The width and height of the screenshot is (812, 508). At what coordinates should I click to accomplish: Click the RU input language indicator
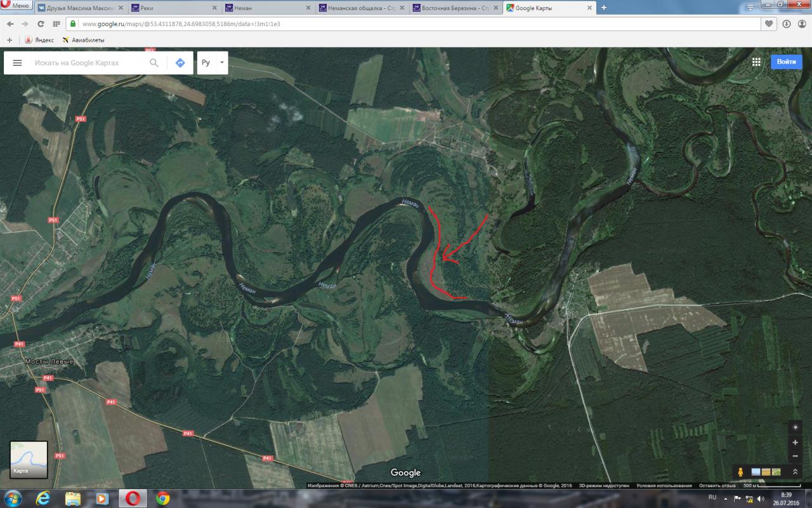tap(712, 498)
